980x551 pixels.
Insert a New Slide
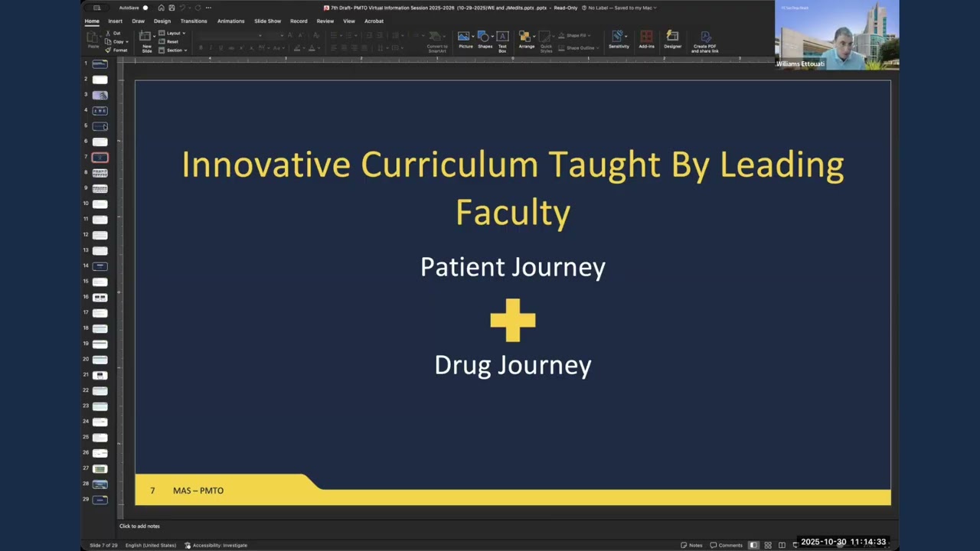click(x=145, y=41)
